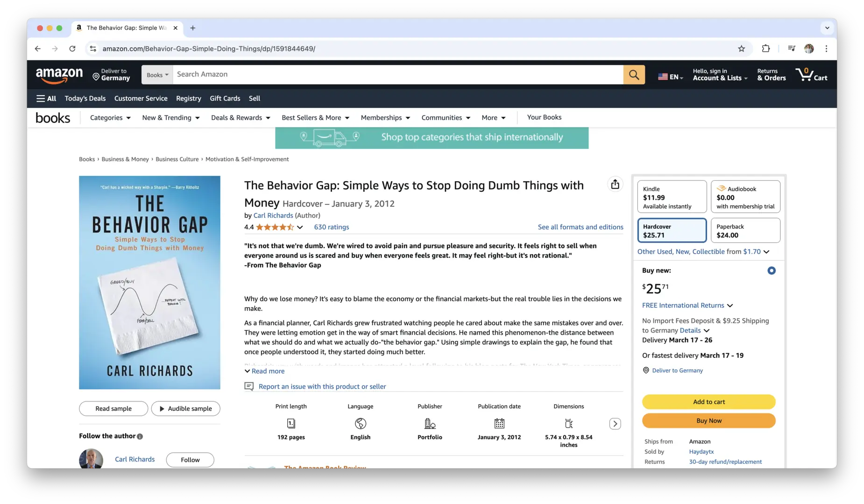Click the report issue speech bubble icon

(x=249, y=386)
